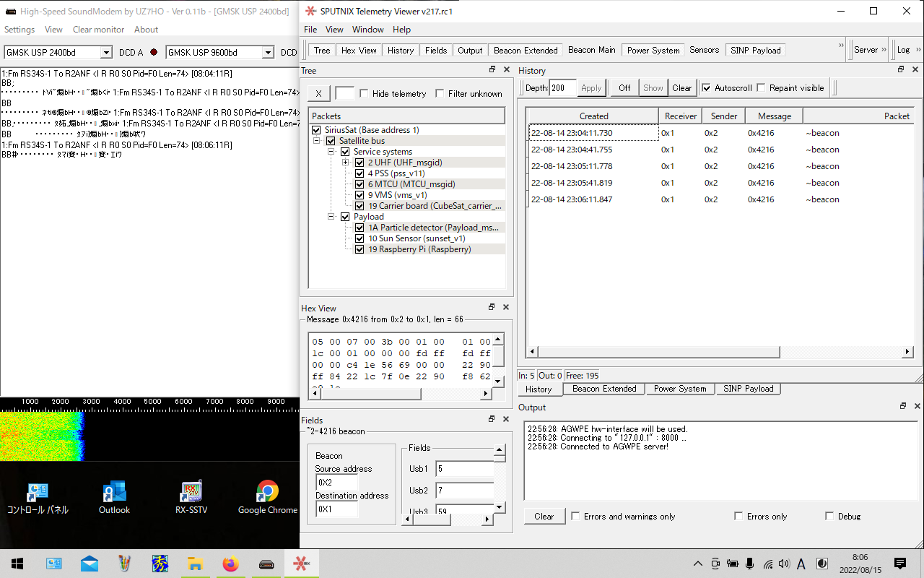The width and height of the screenshot is (924, 578).
Task: Click the Depth input field
Action: [x=563, y=87]
